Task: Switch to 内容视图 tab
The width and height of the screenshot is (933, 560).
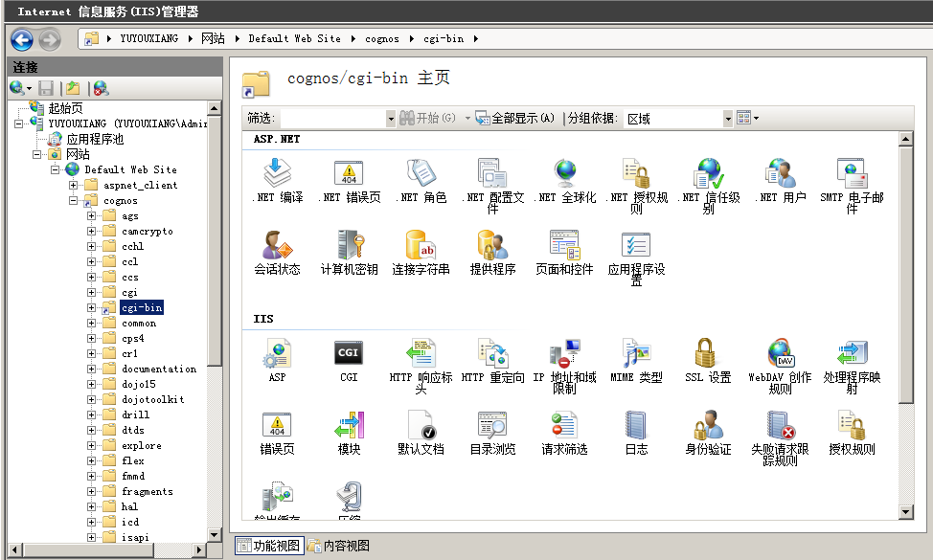Action: 338,545
